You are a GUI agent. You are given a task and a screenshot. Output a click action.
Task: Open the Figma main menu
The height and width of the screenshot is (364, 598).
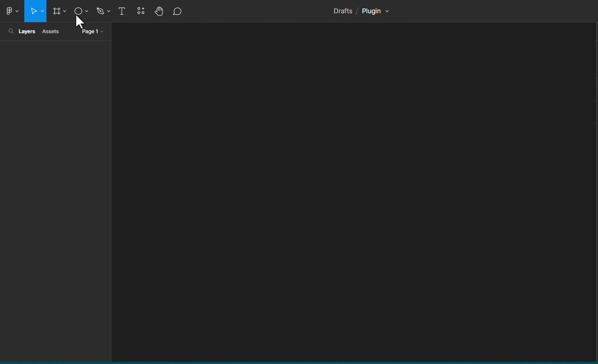[x=10, y=11]
